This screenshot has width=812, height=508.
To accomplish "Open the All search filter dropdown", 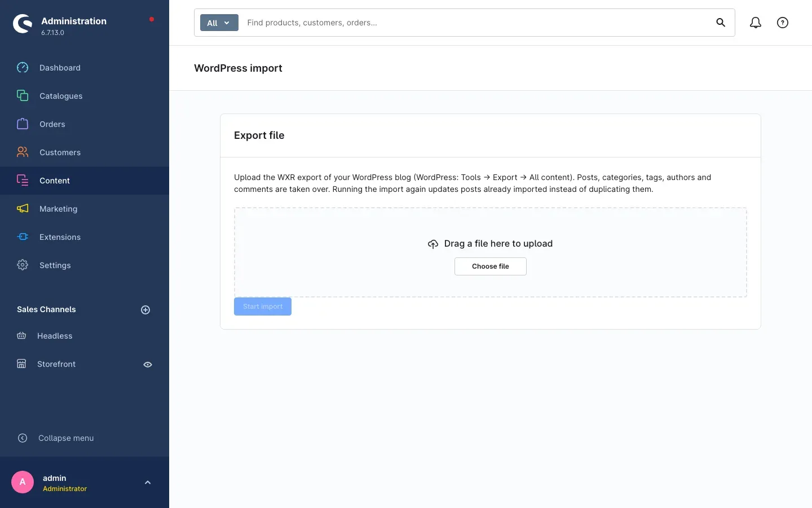I will [219, 23].
